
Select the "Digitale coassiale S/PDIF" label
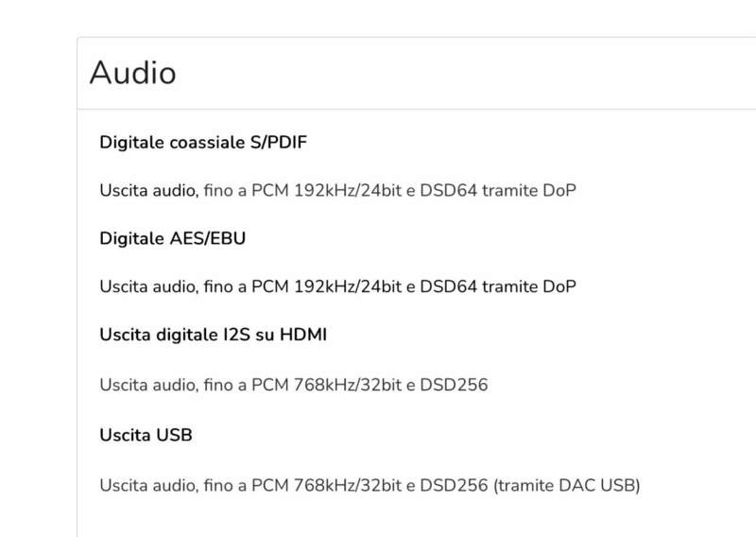[203, 143]
